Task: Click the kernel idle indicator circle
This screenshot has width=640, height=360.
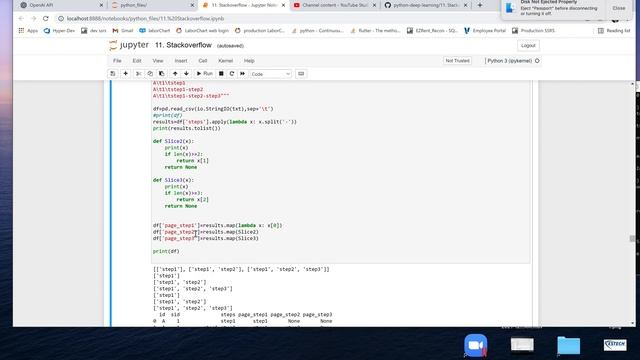Action: pos(537,61)
